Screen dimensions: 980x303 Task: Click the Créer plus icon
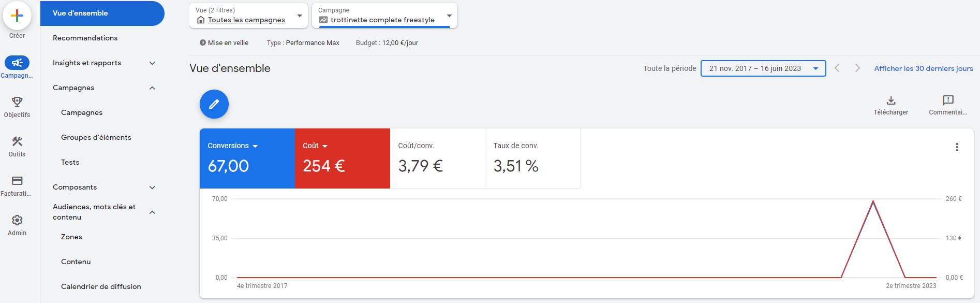click(x=17, y=16)
